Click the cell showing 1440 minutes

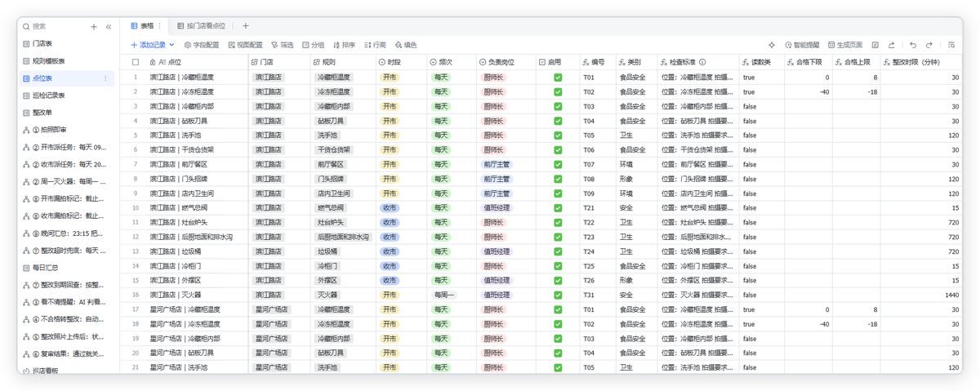pyautogui.click(x=922, y=295)
